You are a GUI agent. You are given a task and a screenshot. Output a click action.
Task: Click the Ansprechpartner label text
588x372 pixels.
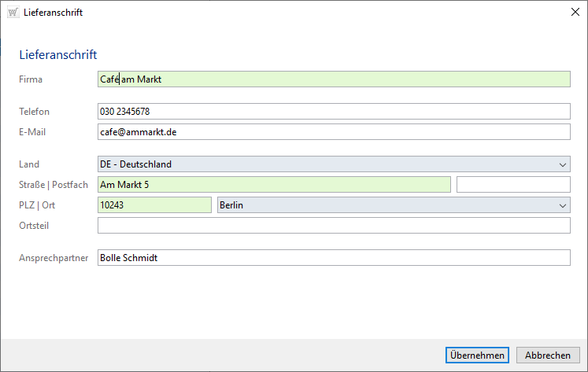tap(54, 258)
